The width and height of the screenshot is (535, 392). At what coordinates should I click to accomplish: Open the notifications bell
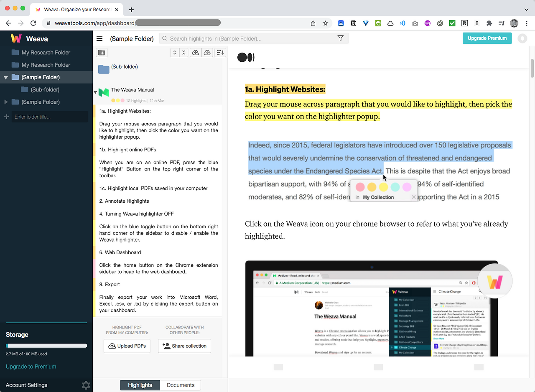[x=522, y=38]
